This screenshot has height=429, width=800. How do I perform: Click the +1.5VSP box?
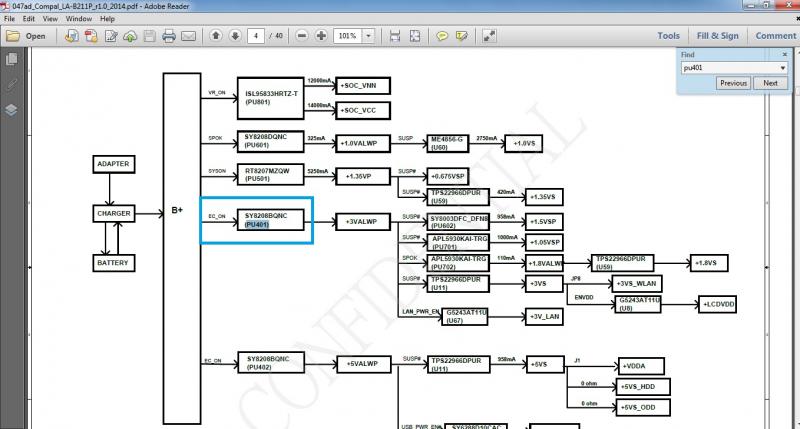(544, 222)
